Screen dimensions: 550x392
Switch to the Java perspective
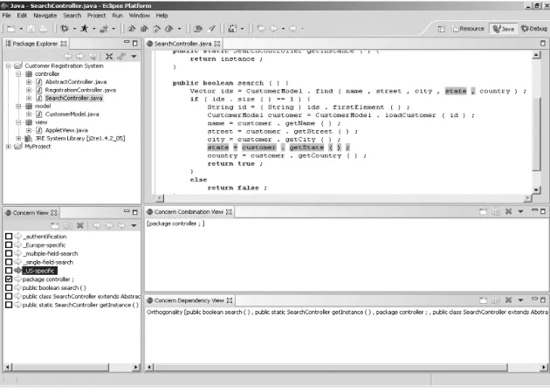click(x=504, y=29)
